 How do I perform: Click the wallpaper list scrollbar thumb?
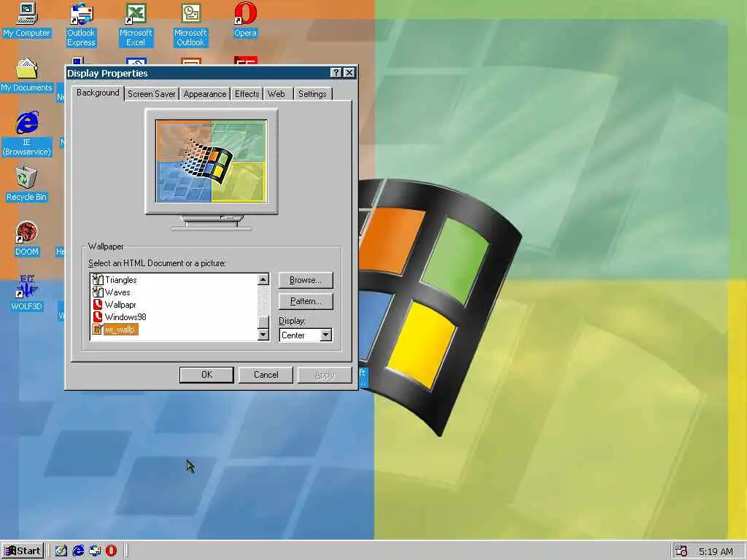[263, 322]
